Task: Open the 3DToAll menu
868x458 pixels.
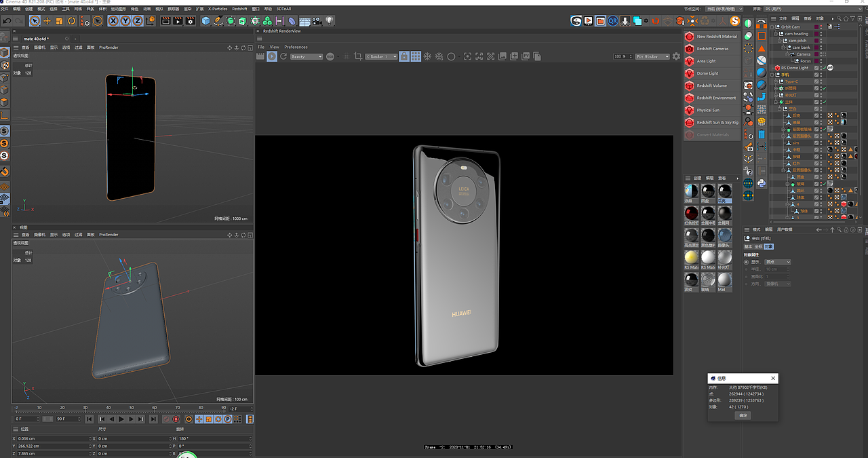Action: point(283,9)
